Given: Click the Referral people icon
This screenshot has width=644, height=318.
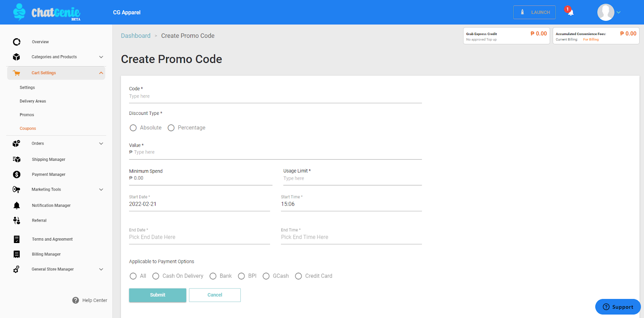Looking at the screenshot, I should 17,220.
